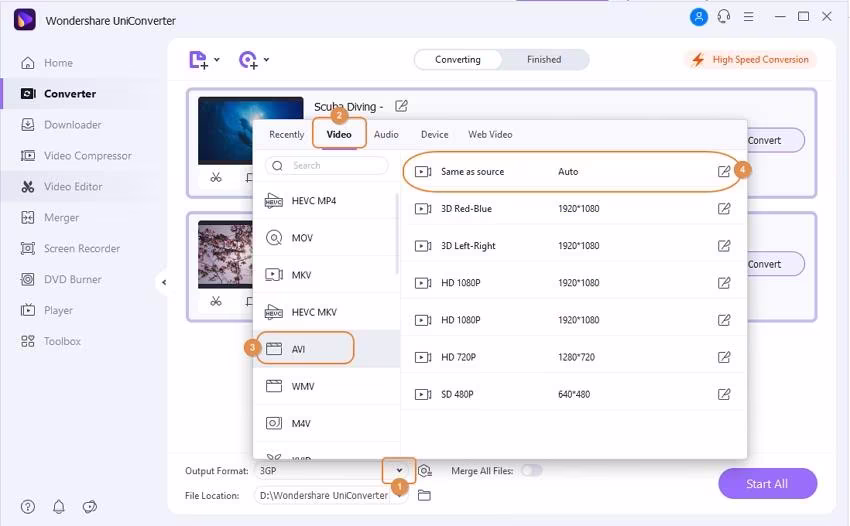Choose WMV format

(x=326, y=386)
